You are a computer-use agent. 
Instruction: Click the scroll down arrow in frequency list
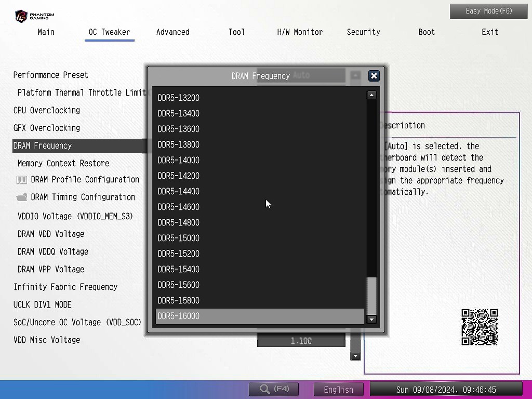click(371, 320)
